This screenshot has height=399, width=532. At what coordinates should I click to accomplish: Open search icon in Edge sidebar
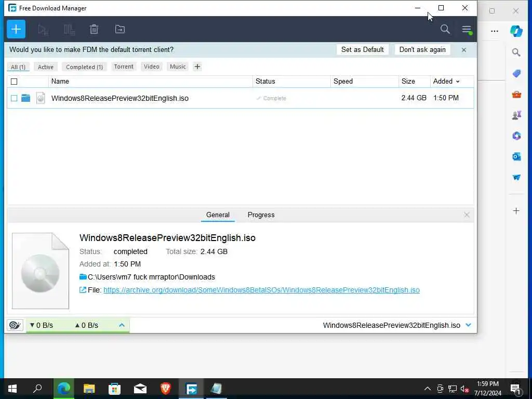coord(516,52)
